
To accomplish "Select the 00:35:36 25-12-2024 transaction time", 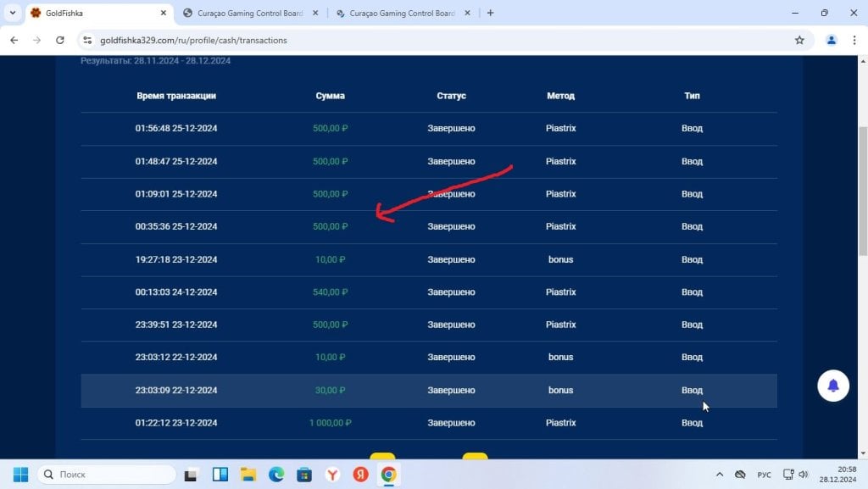I will click(176, 227).
